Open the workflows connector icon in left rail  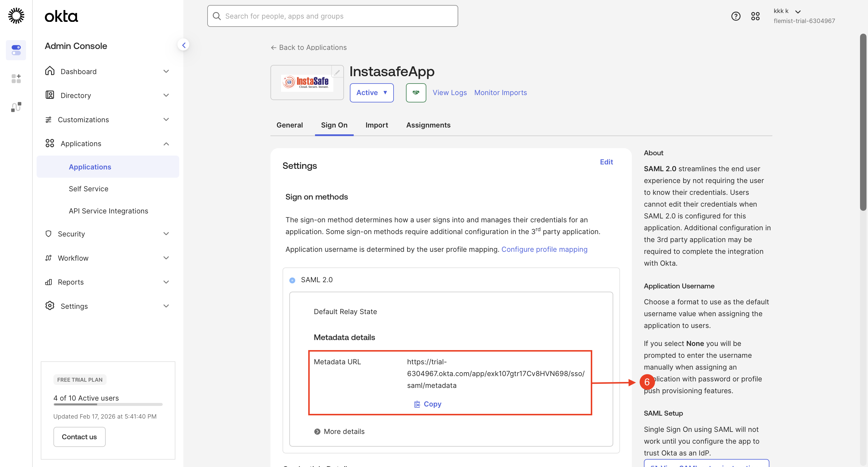pos(16,107)
